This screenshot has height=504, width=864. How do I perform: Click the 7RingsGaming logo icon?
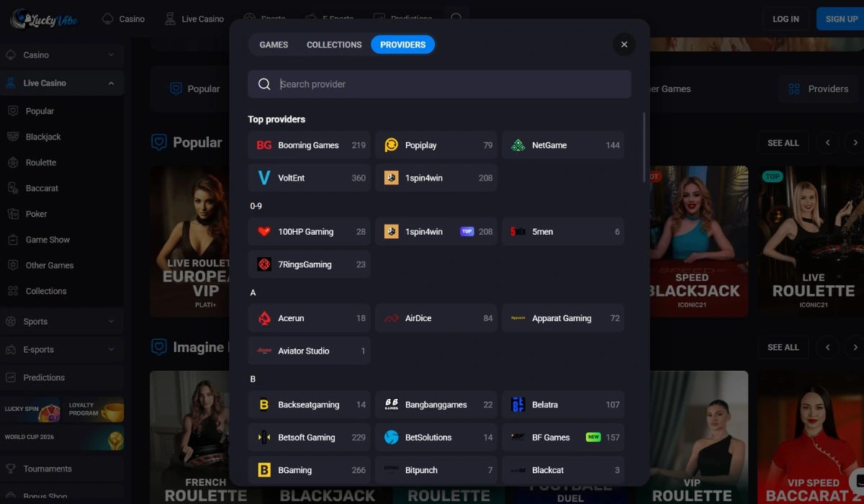[264, 264]
